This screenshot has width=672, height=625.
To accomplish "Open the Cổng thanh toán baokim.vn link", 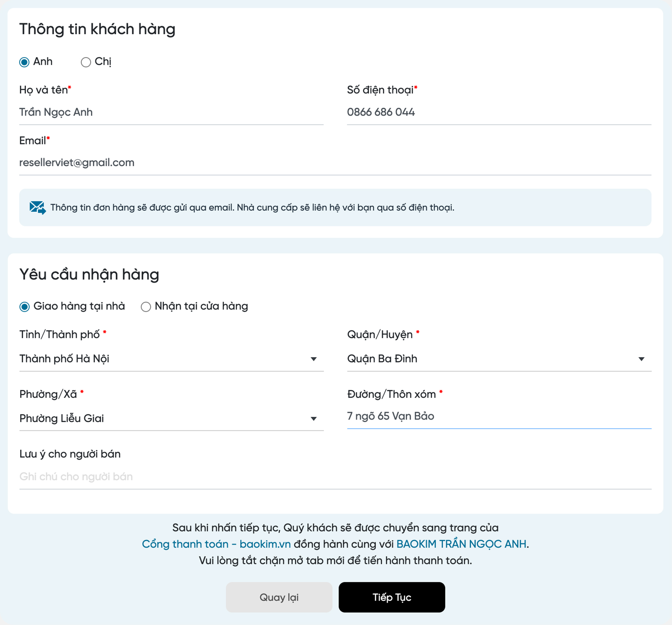I will coord(216,544).
